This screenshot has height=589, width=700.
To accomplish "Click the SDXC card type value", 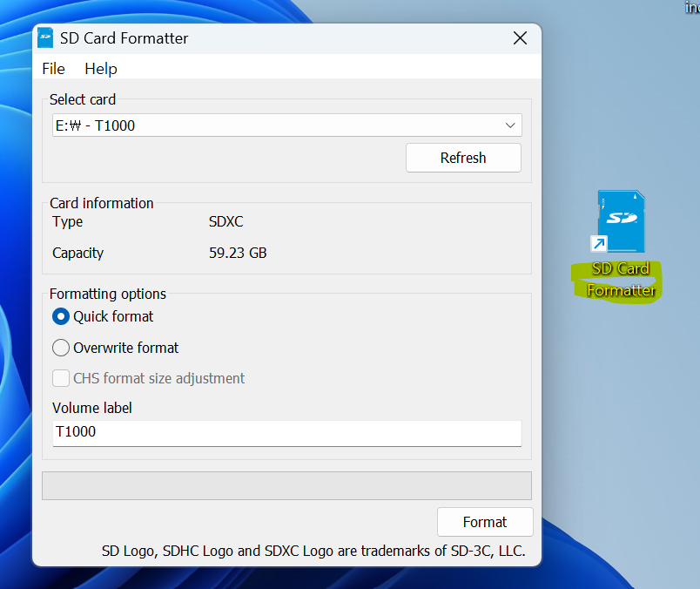I will click(225, 221).
